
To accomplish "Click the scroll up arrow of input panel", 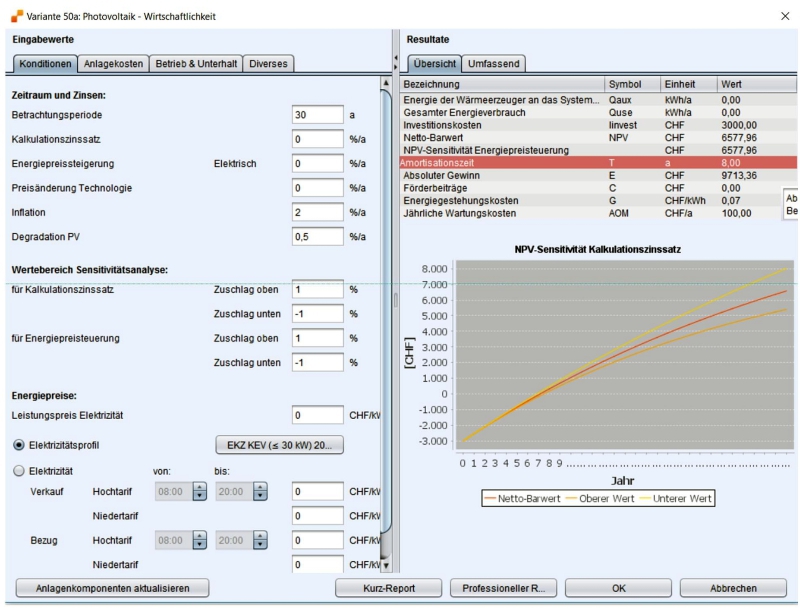I will 386,83.
